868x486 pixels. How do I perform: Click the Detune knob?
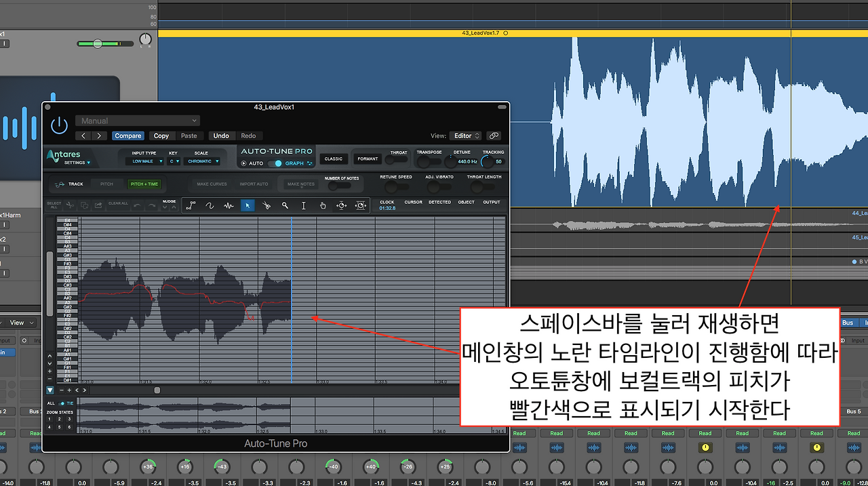pyautogui.click(x=451, y=161)
